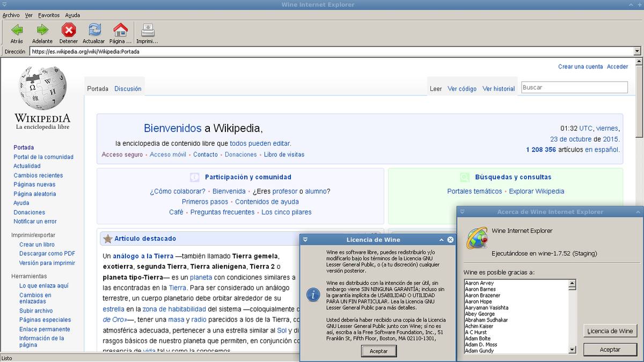
Task: Refresh the page with Actualizar
Action: click(x=94, y=30)
